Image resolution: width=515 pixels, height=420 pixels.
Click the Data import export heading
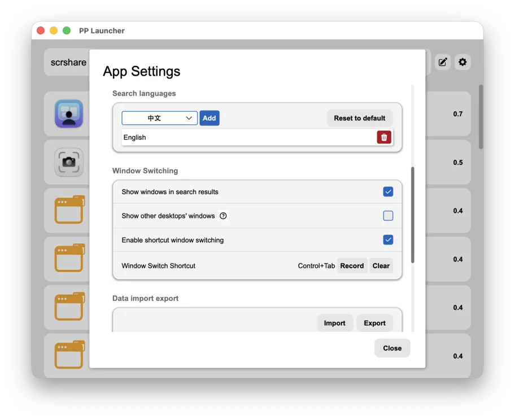click(145, 298)
